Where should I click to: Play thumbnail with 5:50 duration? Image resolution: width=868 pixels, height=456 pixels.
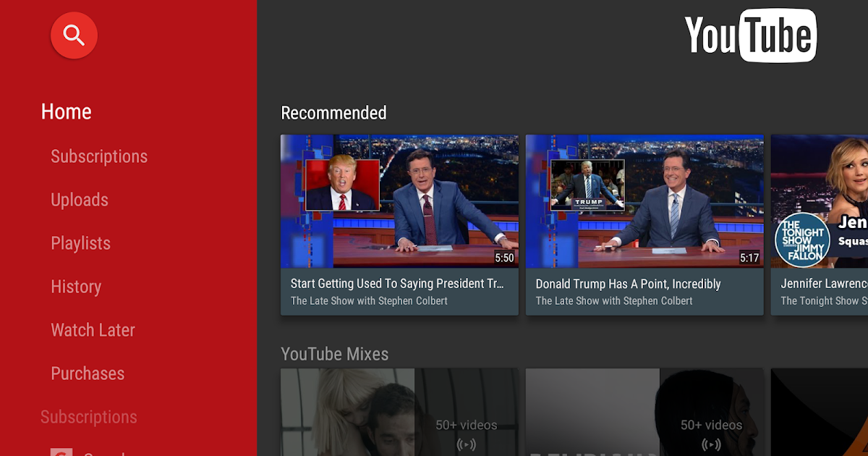[399, 201]
